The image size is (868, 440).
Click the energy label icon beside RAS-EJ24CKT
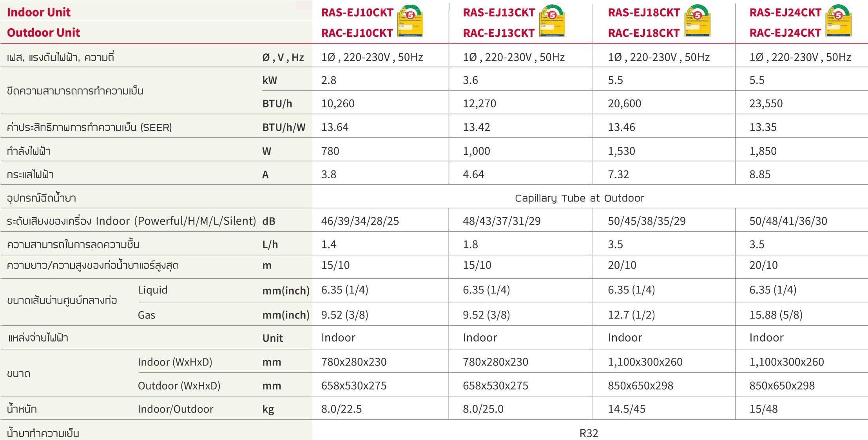coord(839,21)
